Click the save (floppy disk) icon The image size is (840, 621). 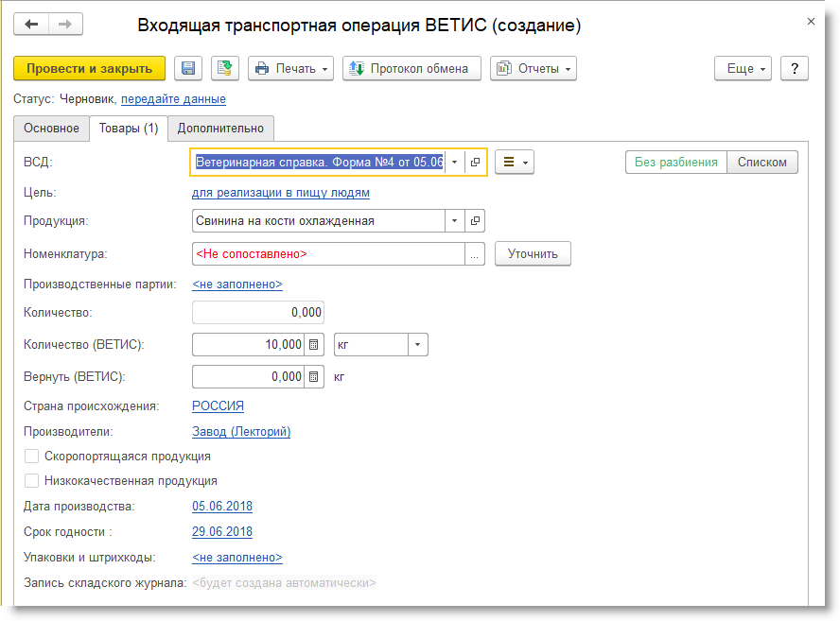pyautogui.click(x=187, y=68)
